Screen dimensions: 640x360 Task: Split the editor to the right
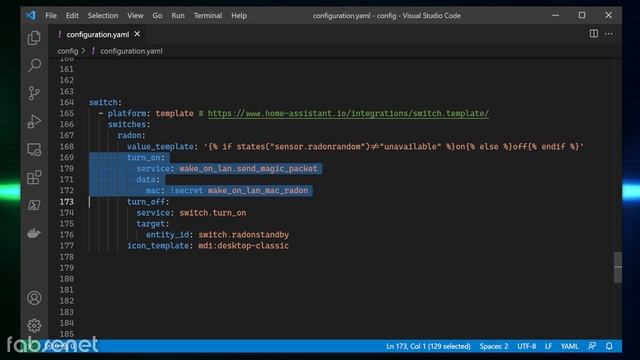594,34
